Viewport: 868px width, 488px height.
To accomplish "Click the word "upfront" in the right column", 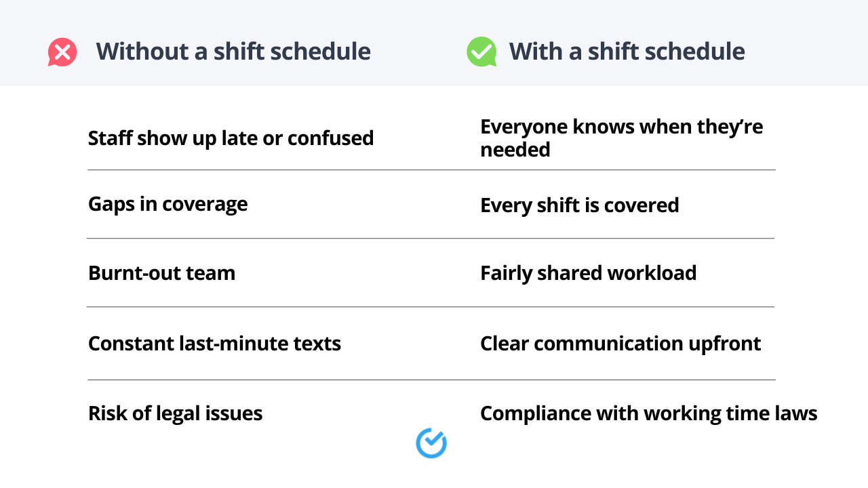I will click(x=725, y=344).
